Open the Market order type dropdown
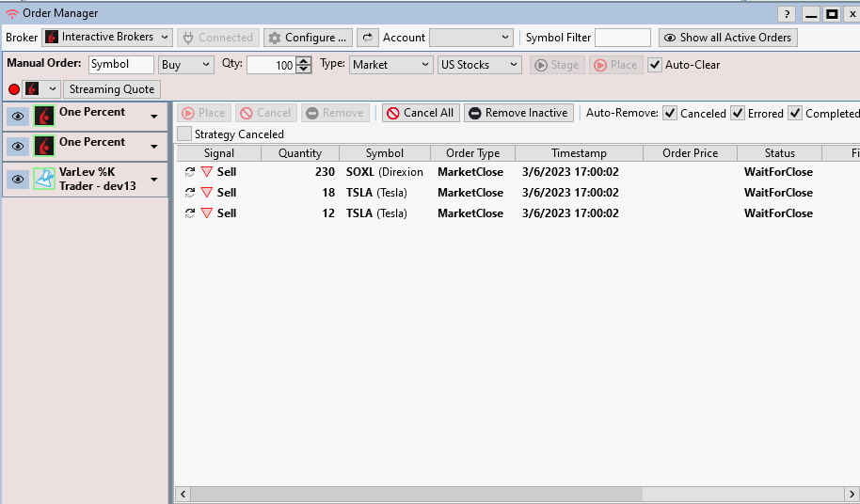Image resolution: width=860 pixels, height=504 pixels. [x=390, y=65]
